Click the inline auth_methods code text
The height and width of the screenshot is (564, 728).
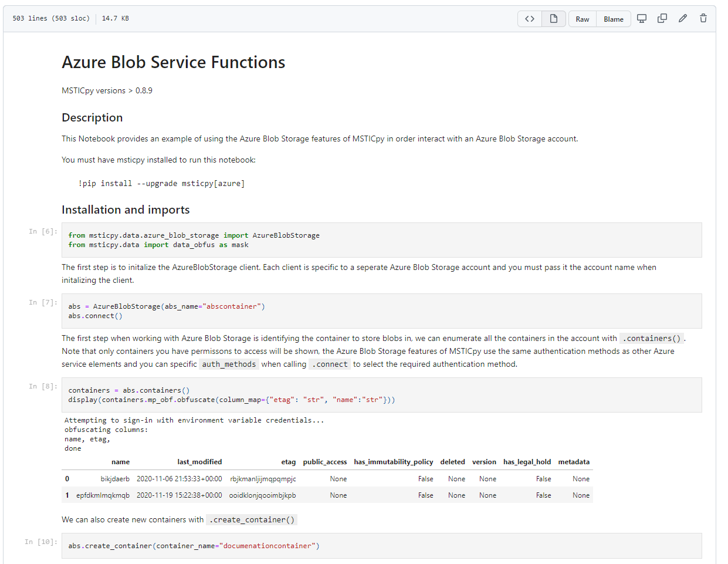pos(229,364)
